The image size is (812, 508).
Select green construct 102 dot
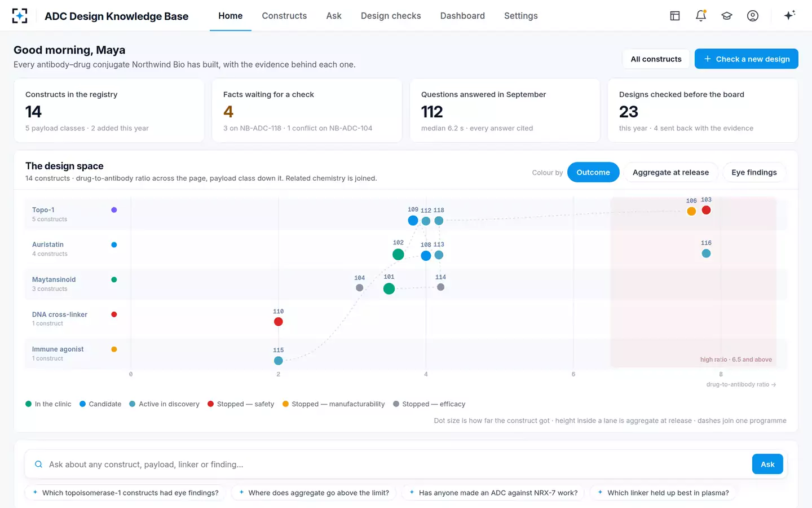point(398,255)
